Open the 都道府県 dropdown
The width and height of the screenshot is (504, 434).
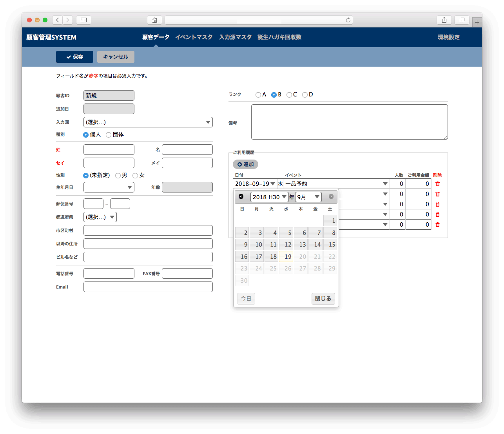tap(100, 217)
